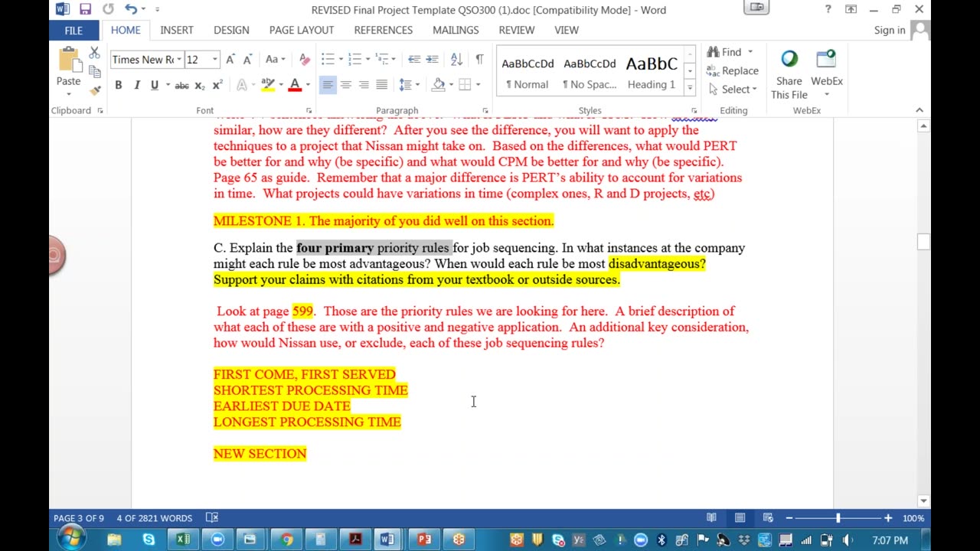Screen dimensions: 980x551
Task: Open the font size dropdown
Action: click(215, 60)
